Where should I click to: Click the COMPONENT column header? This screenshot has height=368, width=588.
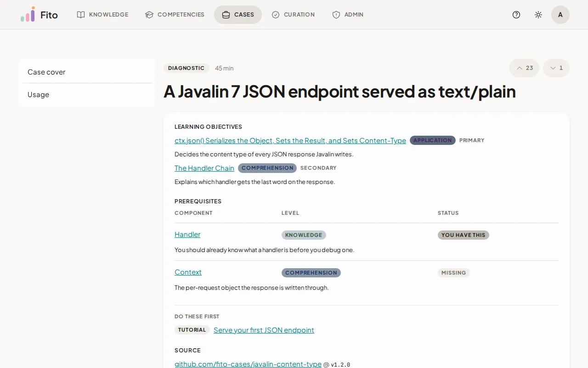193,213
